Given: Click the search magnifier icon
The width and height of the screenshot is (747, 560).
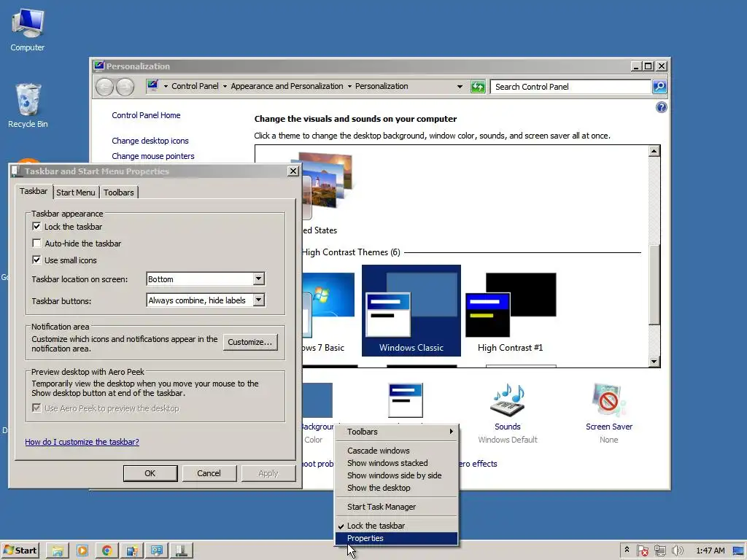Looking at the screenshot, I should tap(659, 87).
